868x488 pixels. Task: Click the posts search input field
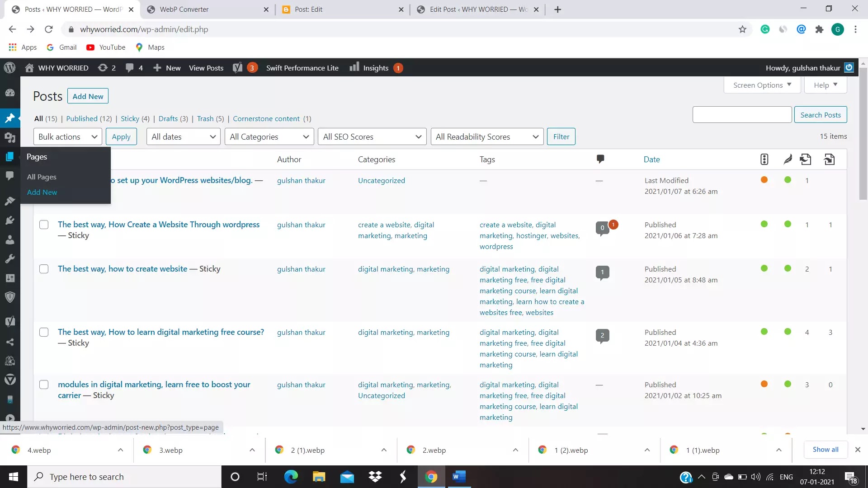click(x=742, y=115)
